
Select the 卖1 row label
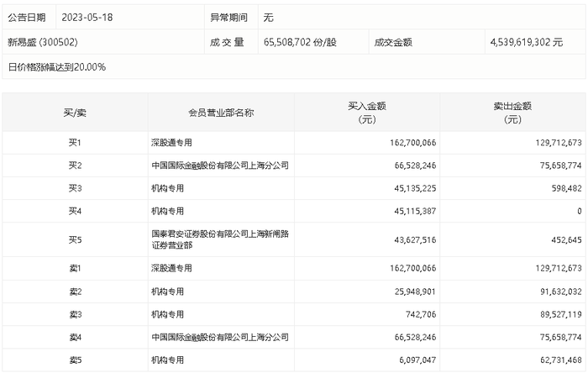point(75,268)
